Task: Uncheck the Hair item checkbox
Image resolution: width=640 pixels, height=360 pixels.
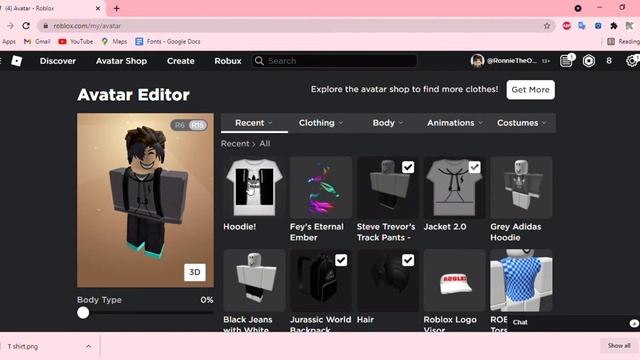Action: (x=408, y=260)
